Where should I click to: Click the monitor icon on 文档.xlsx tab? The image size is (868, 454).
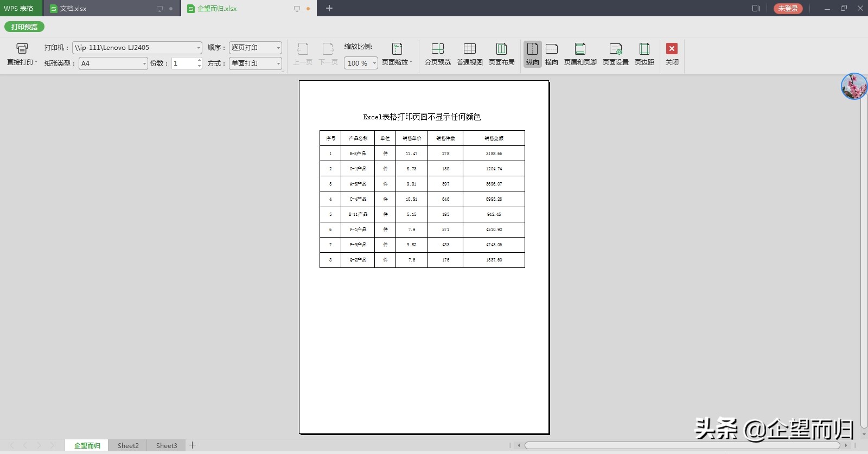[159, 9]
